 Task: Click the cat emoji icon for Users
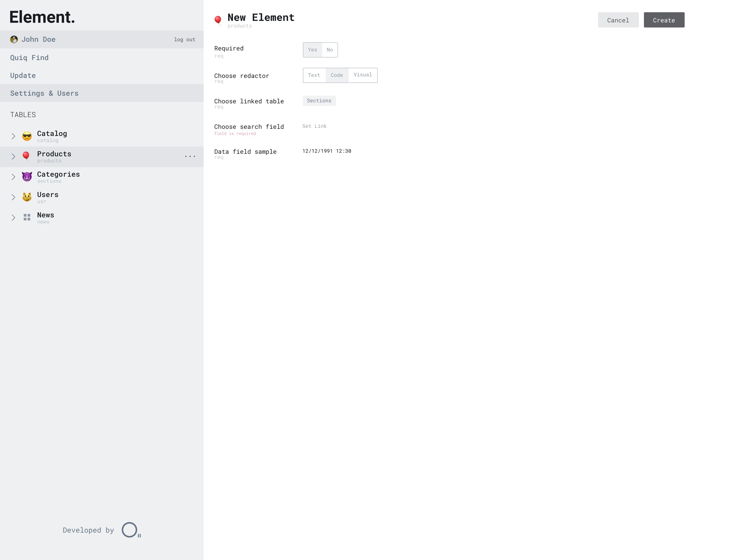tap(27, 197)
